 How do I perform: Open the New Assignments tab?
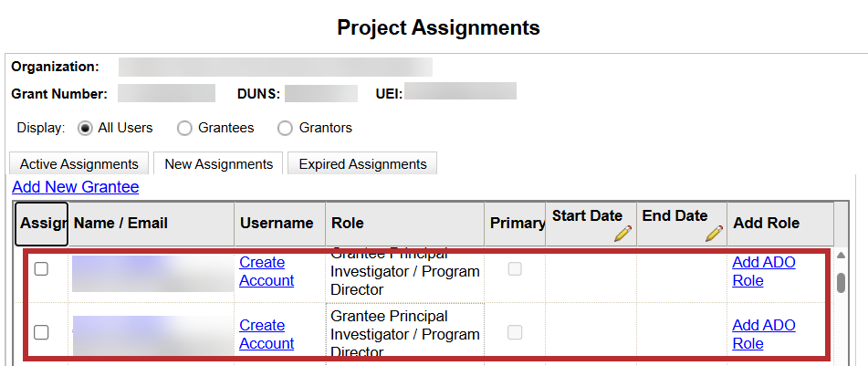coord(218,164)
